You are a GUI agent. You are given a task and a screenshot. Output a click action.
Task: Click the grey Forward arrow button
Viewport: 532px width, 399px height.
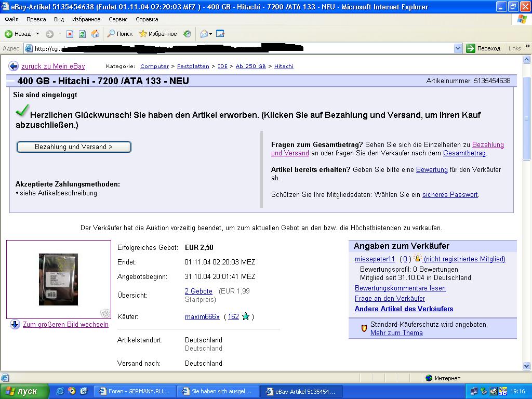[49, 34]
